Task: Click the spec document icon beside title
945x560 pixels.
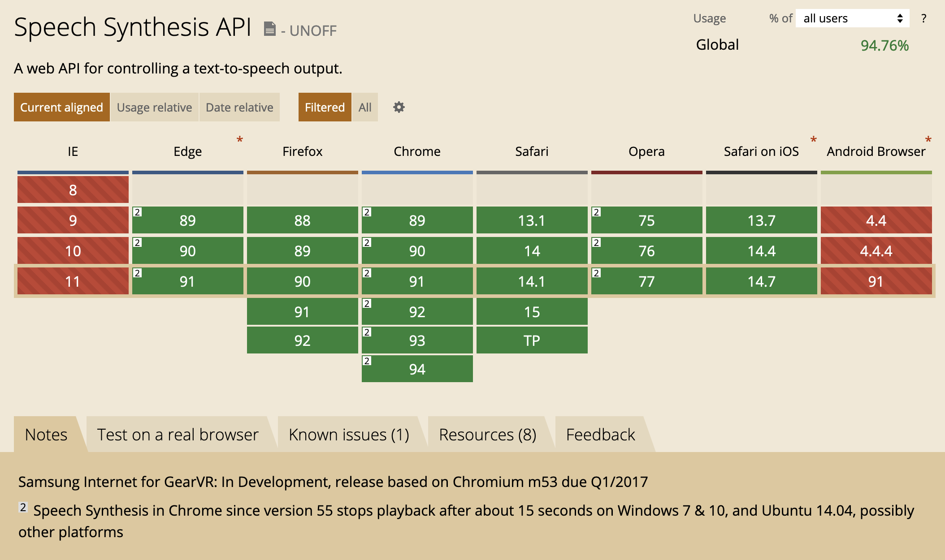Action: coord(269,29)
